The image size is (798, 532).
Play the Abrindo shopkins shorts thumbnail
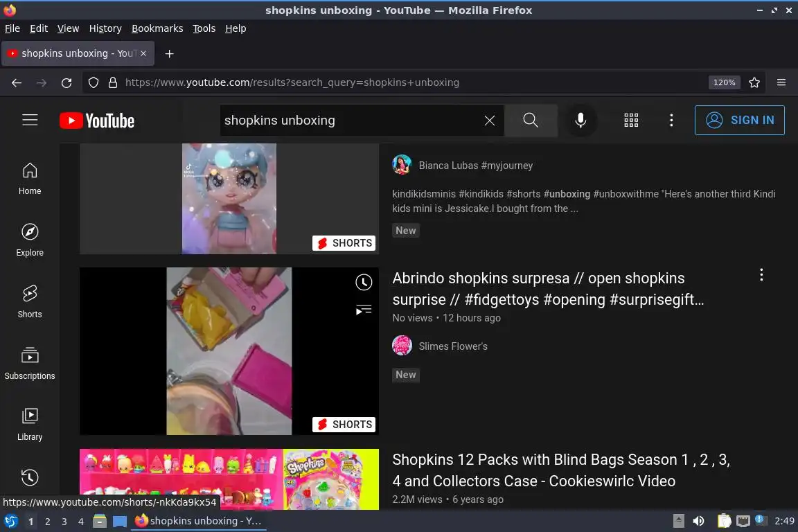coord(229,351)
